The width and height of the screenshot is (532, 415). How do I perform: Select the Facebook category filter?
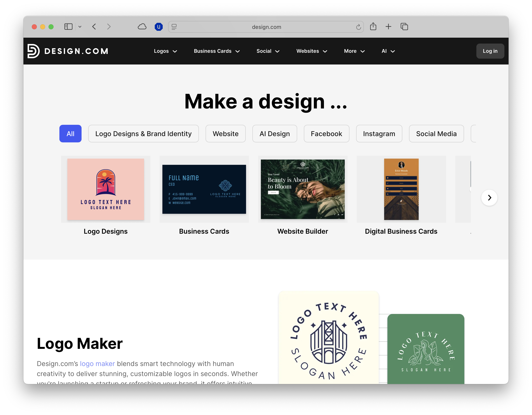pyautogui.click(x=326, y=134)
